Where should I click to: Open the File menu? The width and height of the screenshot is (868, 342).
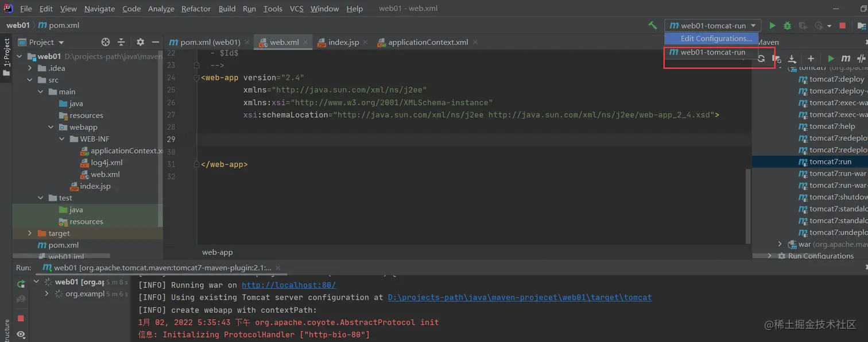coord(26,9)
